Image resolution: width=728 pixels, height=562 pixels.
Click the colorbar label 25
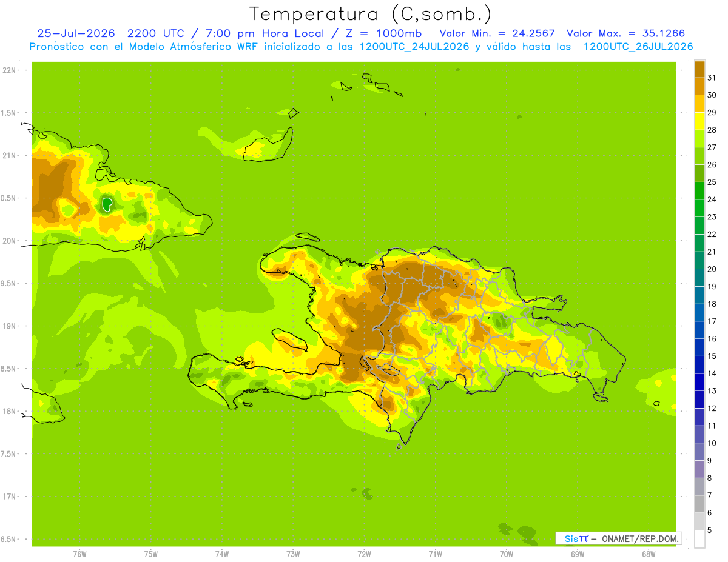tap(712, 182)
